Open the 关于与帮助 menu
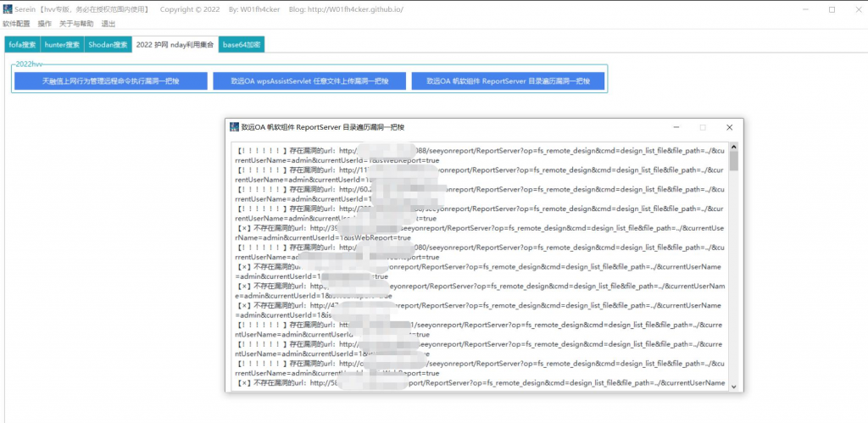 pyautogui.click(x=76, y=24)
